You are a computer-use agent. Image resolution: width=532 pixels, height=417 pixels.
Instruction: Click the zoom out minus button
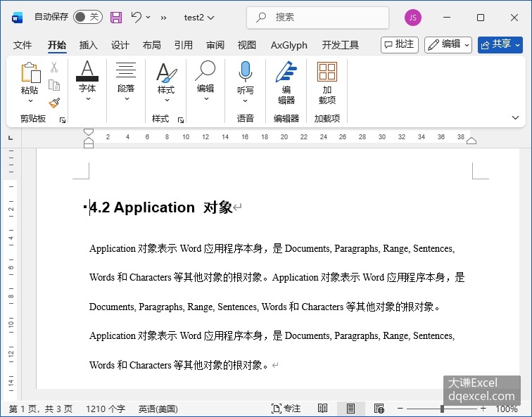coord(400,409)
